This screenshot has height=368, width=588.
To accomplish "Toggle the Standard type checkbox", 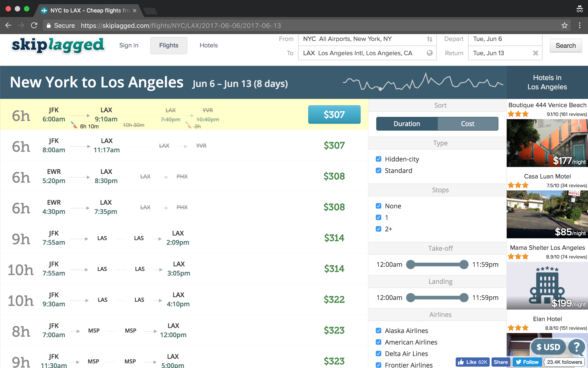I will [x=378, y=170].
